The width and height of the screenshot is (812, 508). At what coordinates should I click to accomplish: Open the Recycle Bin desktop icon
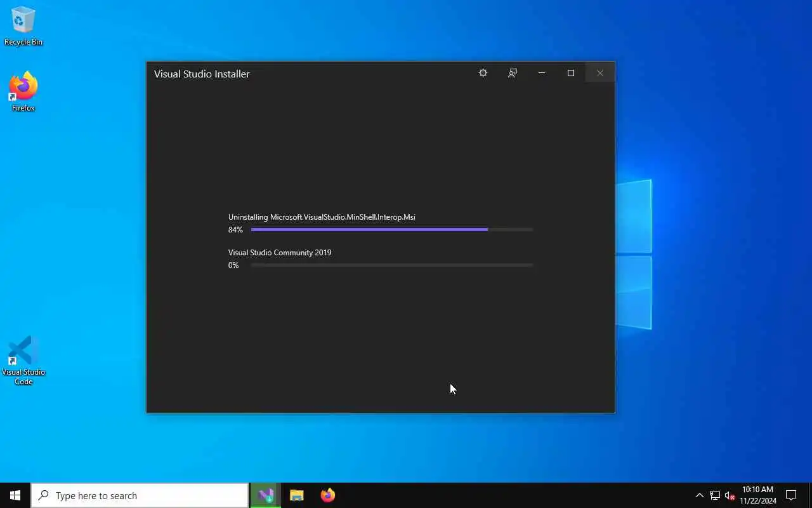coord(23,26)
